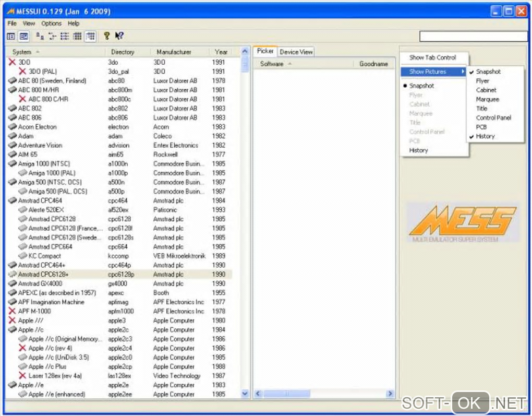532x416 pixels.
Task: Click vertical scrollbar thumb in system list
Action: tap(245, 64)
